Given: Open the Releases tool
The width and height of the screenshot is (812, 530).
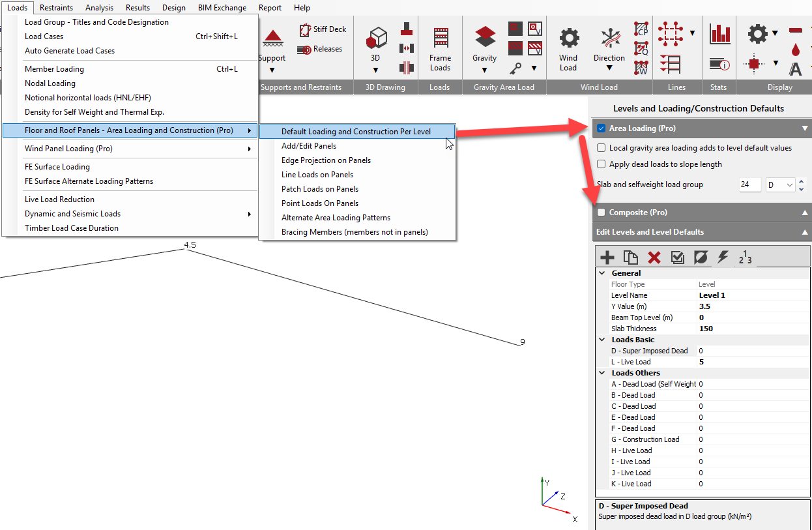Looking at the screenshot, I should [319, 49].
